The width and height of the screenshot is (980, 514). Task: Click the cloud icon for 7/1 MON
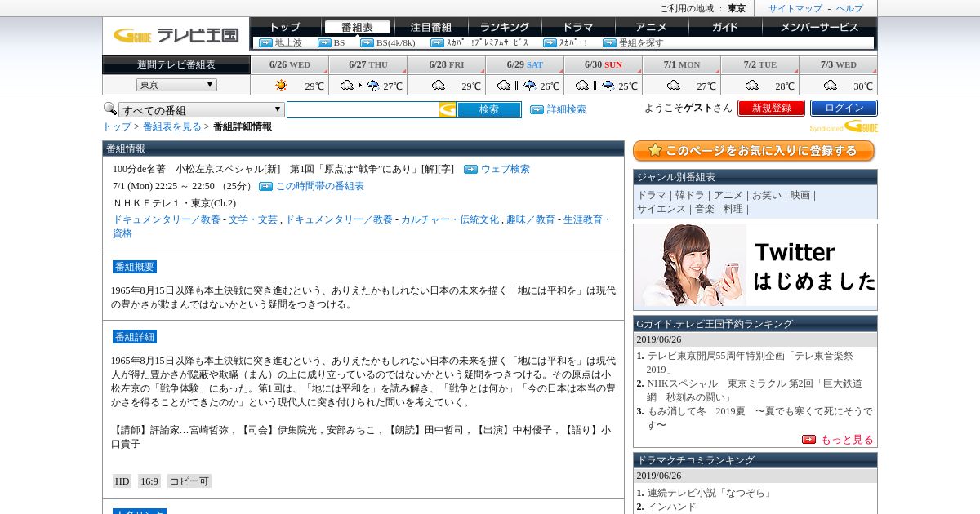pos(674,85)
